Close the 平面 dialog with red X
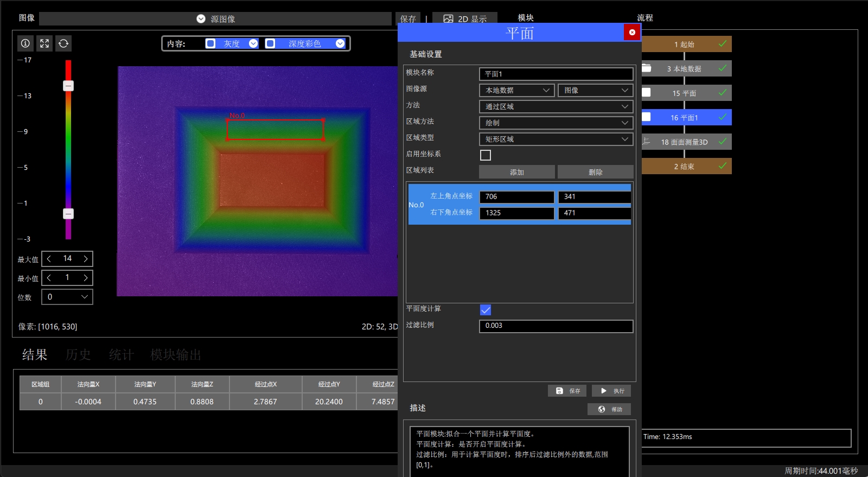The height and width of the screenshot is (477, 868). pos(632,33)
